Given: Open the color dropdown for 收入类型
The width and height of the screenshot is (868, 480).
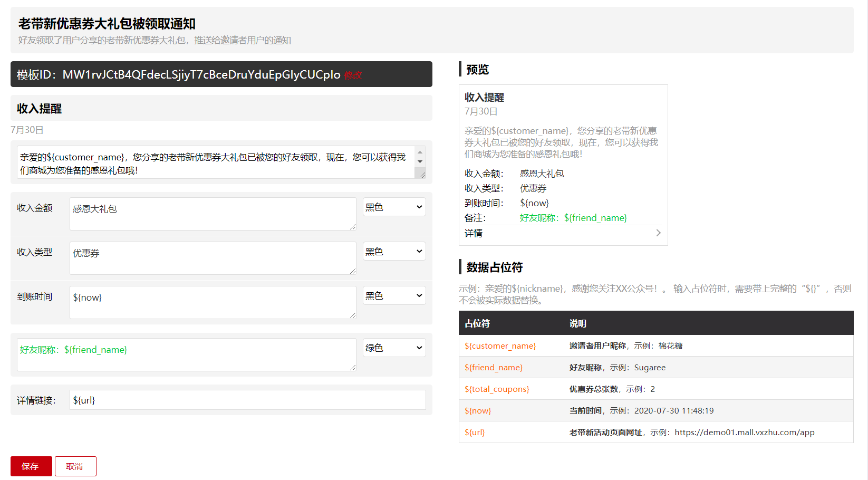Looking at the screenshot, I should [394, 252].
